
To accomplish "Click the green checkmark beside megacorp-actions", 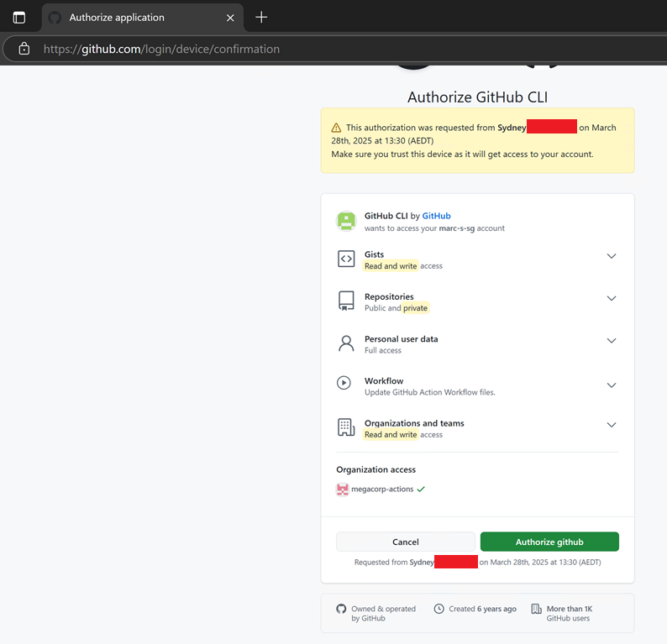I will point(421,490).
